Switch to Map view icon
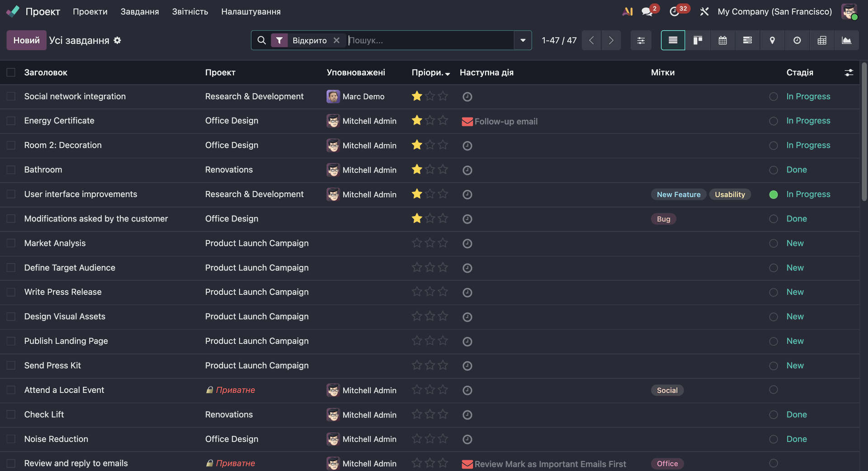 772,40
